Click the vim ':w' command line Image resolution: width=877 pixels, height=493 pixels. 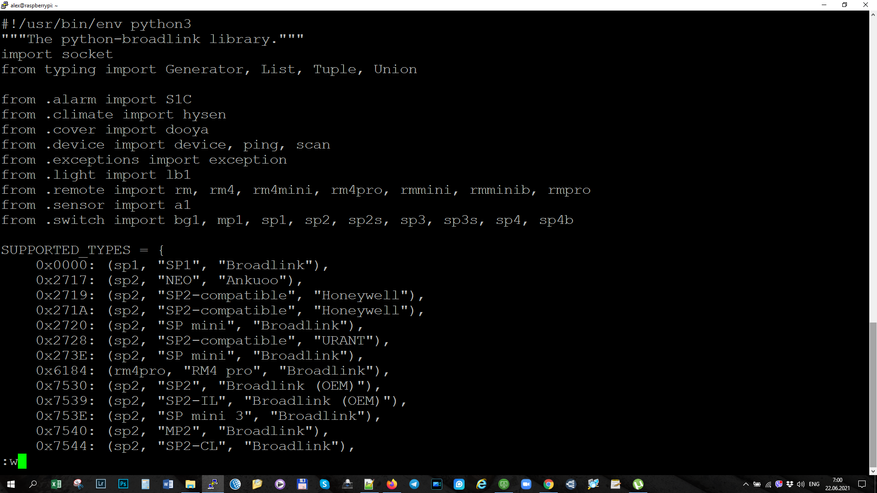pyautogui.click(x=14, y=462)
